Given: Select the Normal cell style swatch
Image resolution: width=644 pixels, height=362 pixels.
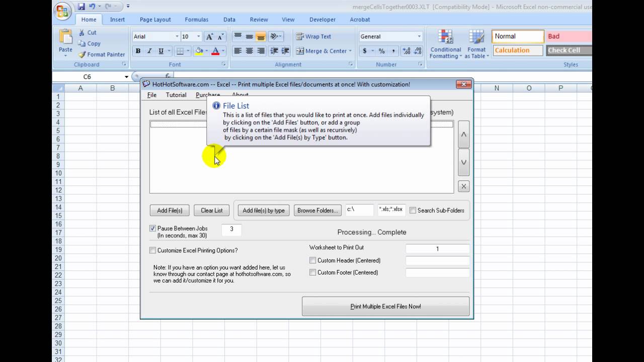Looking at the screenshot, I should tap(518, 36).
